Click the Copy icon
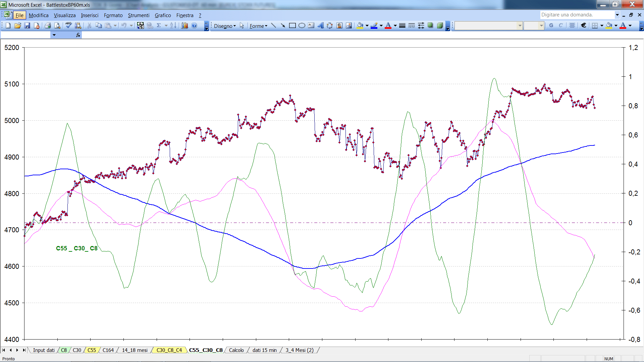 (x=99, y=25)
